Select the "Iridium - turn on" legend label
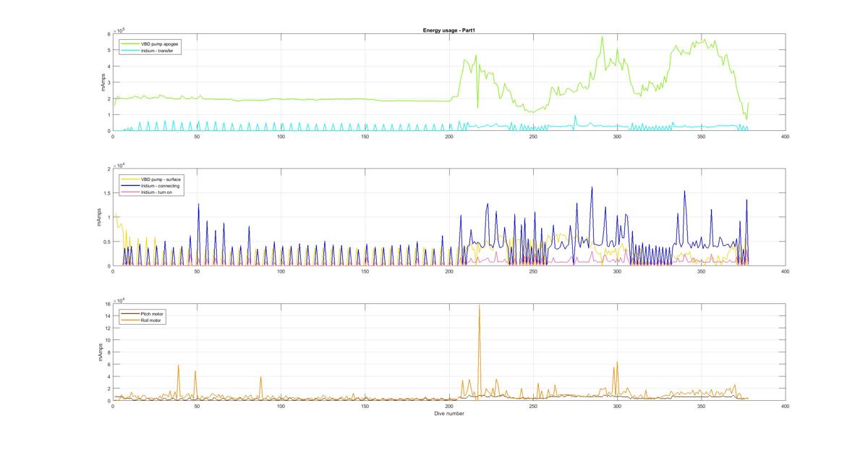Screen dimensions: 868x450 pyautogui.click(x=157, y=192)
